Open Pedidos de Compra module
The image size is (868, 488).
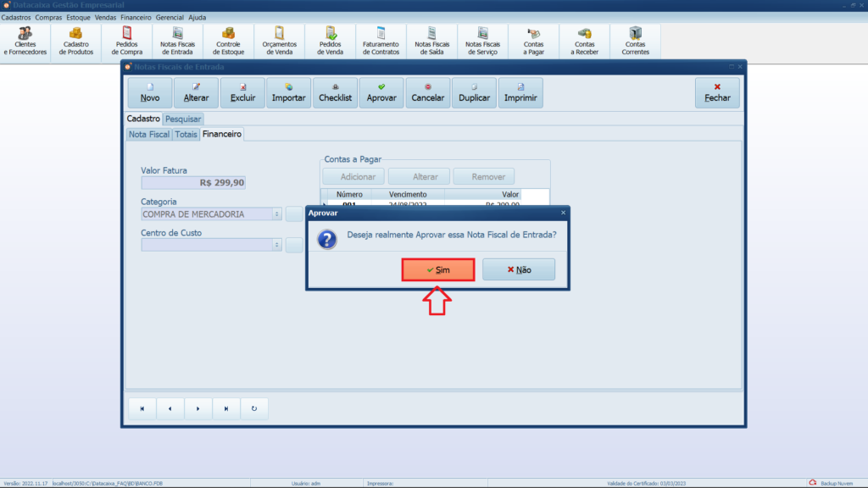(127, 41)
